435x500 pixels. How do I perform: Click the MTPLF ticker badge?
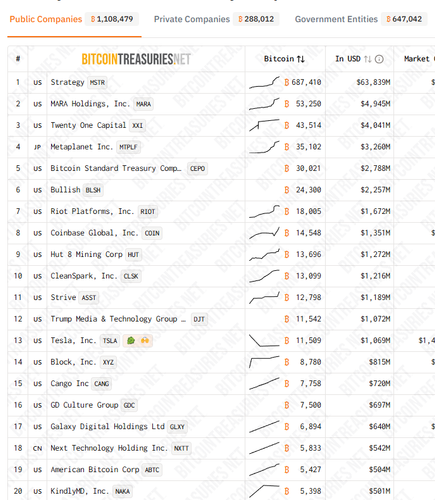pyautogui.click(x=128, y=147)
